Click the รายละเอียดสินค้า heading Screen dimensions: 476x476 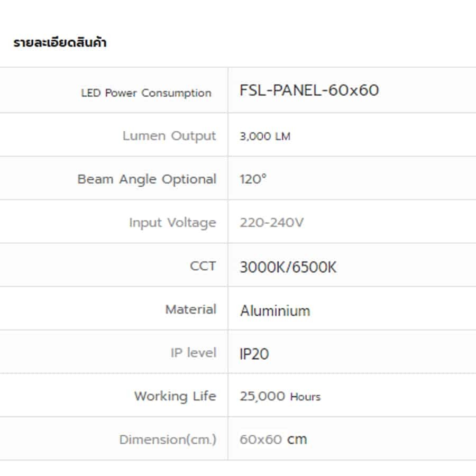(60, 42)
